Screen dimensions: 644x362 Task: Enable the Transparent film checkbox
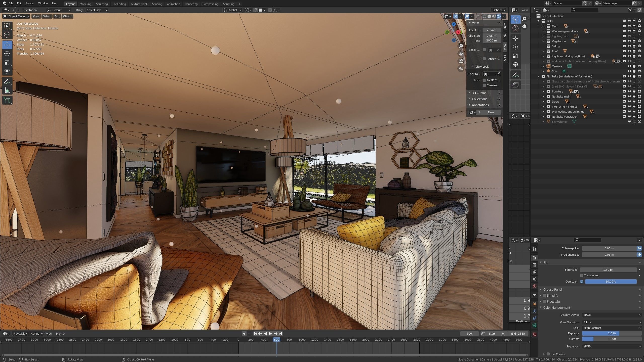(x=582, y=275)
